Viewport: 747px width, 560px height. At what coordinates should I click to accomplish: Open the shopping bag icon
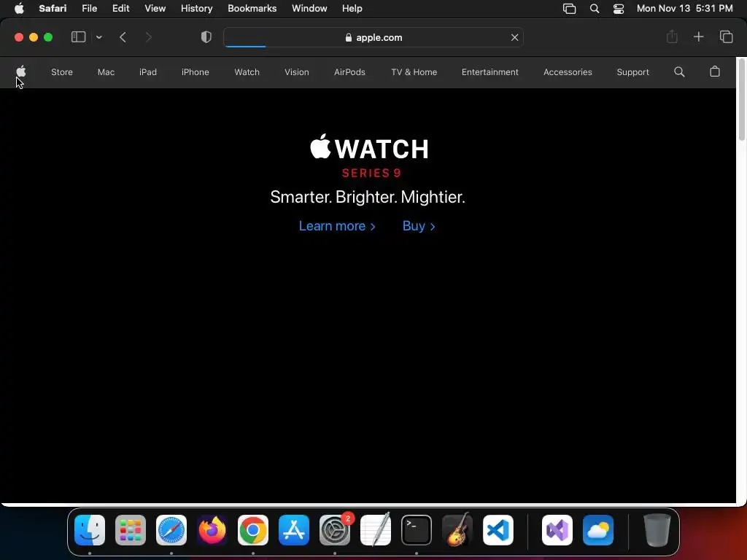coord(715,71)
